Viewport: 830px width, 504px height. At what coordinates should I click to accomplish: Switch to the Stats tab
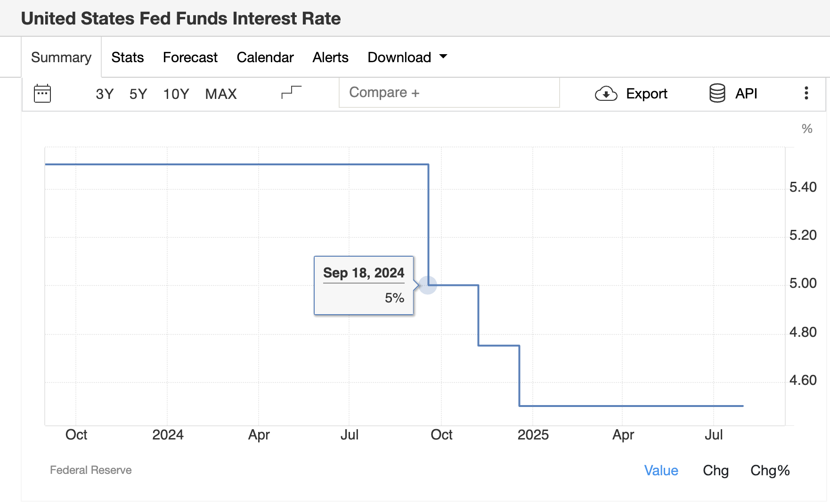click(x=127, y=57)
